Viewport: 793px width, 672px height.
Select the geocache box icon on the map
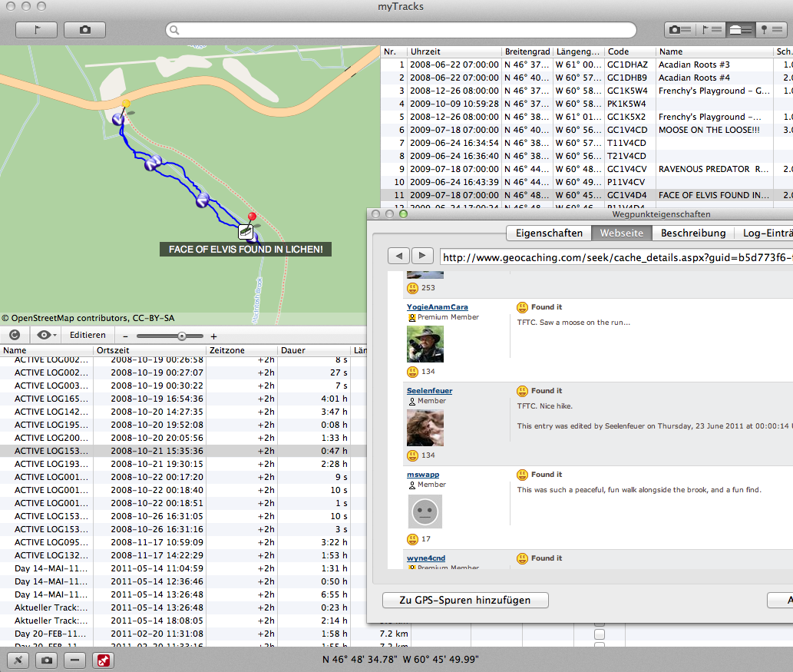coord(246,232)
